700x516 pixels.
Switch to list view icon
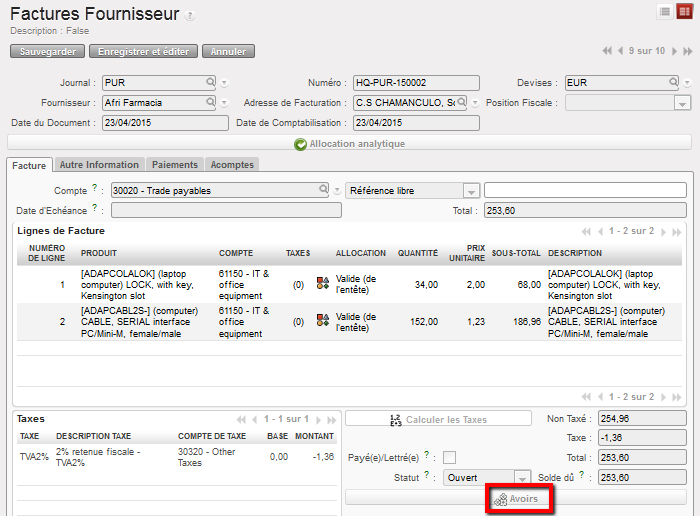664,11
